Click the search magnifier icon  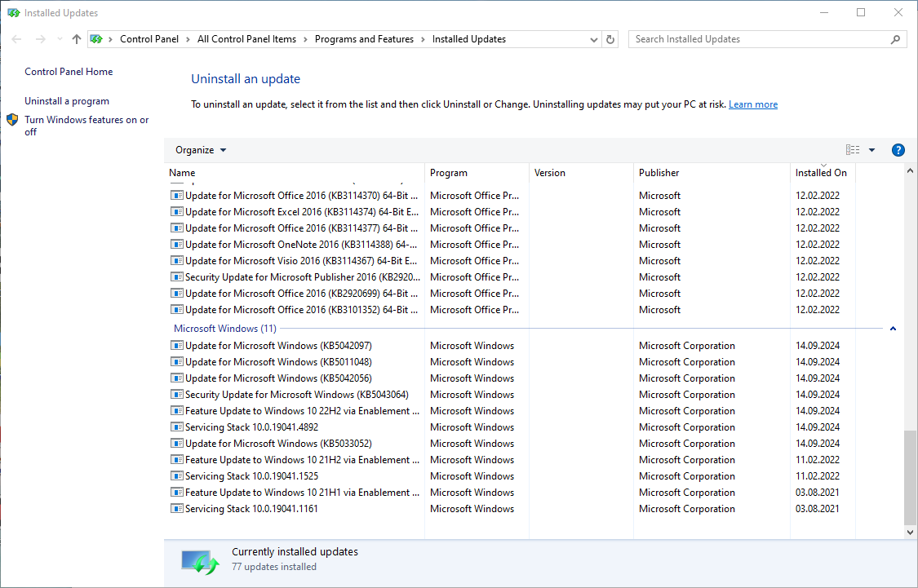[895, 39]
